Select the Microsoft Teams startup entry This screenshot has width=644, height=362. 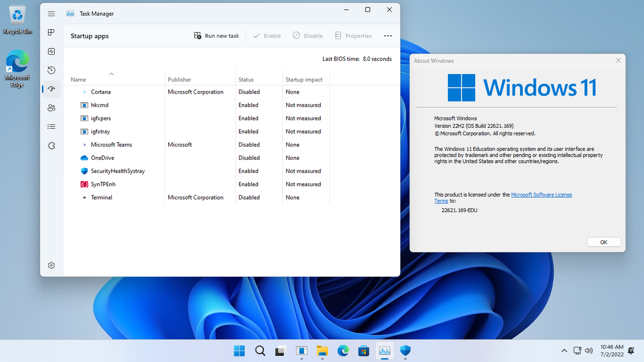click(x=197, y=145)
